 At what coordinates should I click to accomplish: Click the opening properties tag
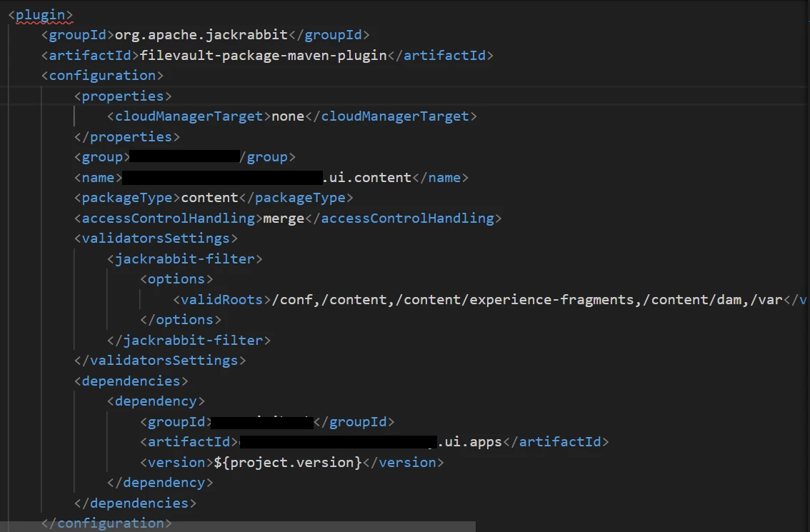(123, 96)
